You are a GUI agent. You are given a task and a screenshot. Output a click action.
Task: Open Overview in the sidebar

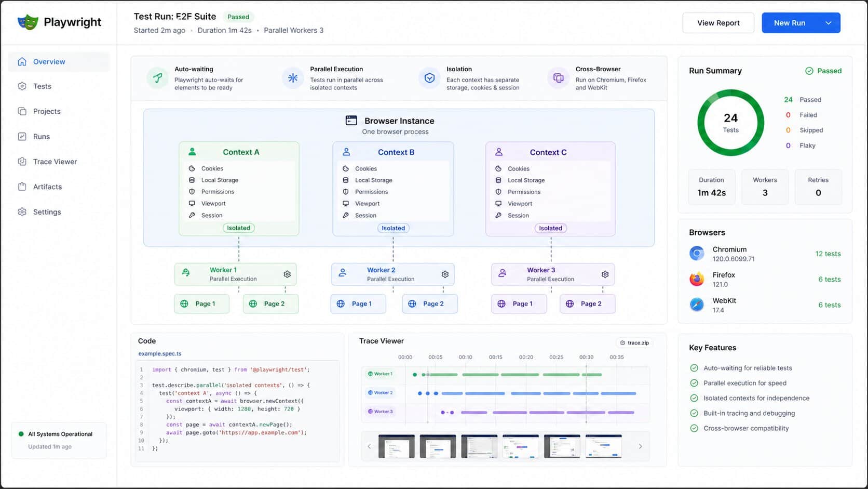tap(59, 61)
